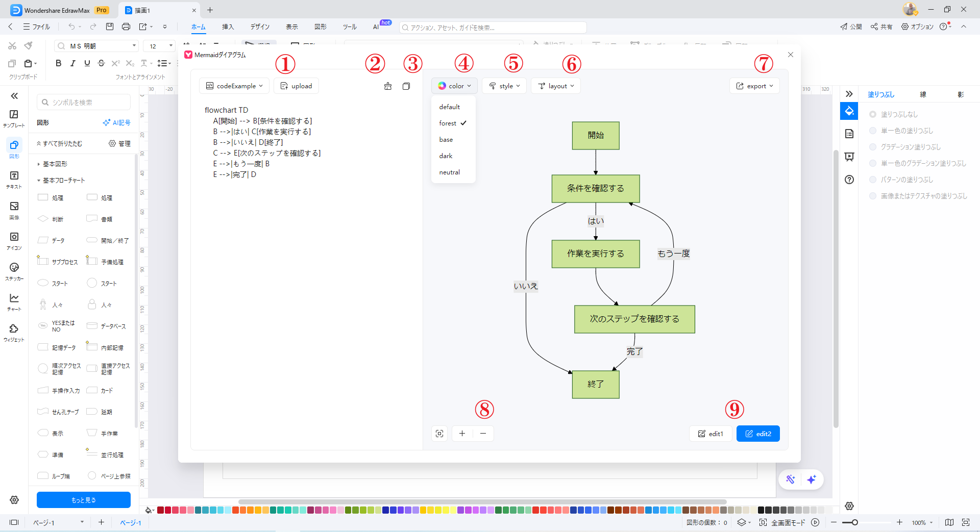
Task: Zoom in the diagram preview with plus
Action: point(462,434)
